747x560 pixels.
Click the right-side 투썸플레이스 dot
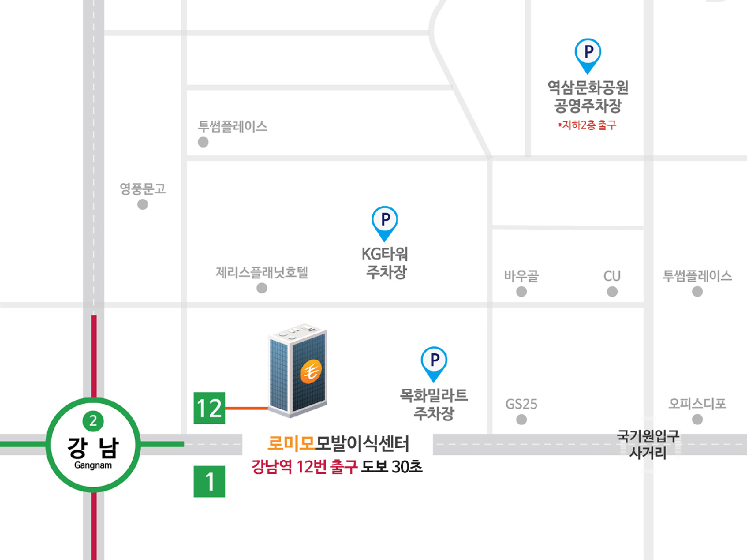pos(698,291)
